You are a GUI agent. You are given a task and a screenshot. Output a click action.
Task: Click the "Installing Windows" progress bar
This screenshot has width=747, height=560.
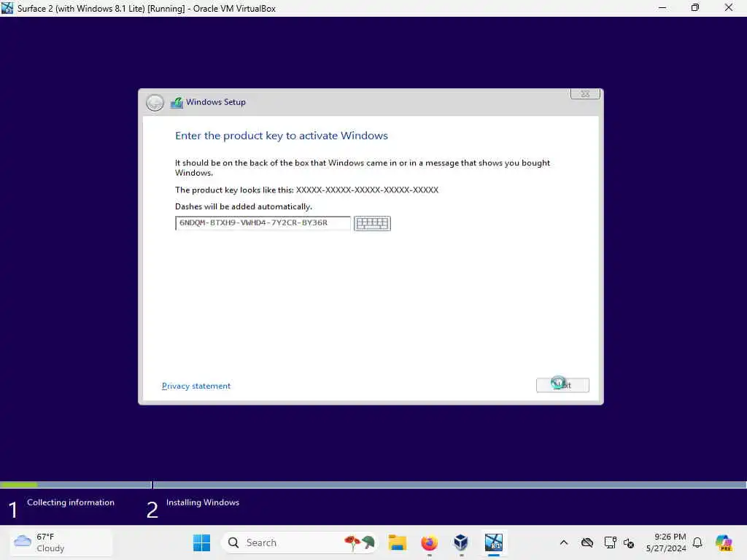coord(449,485)
